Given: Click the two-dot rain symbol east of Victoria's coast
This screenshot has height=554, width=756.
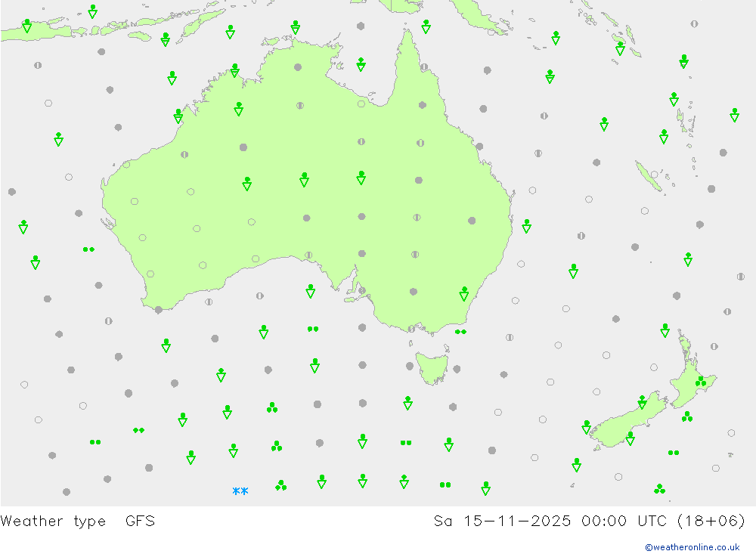Looking at the screenshot, I should point(460,332).
